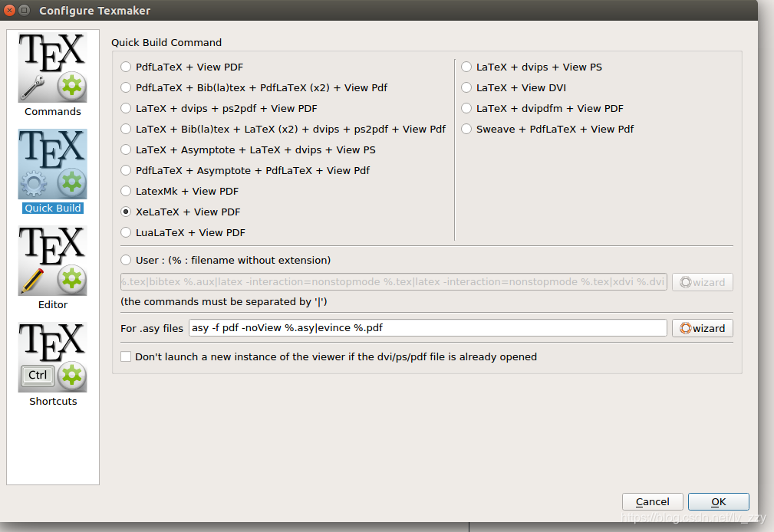This screenshot has width=774, height=532.
Task: Click the disabled user command text field
Action: [x=394, y=282]
